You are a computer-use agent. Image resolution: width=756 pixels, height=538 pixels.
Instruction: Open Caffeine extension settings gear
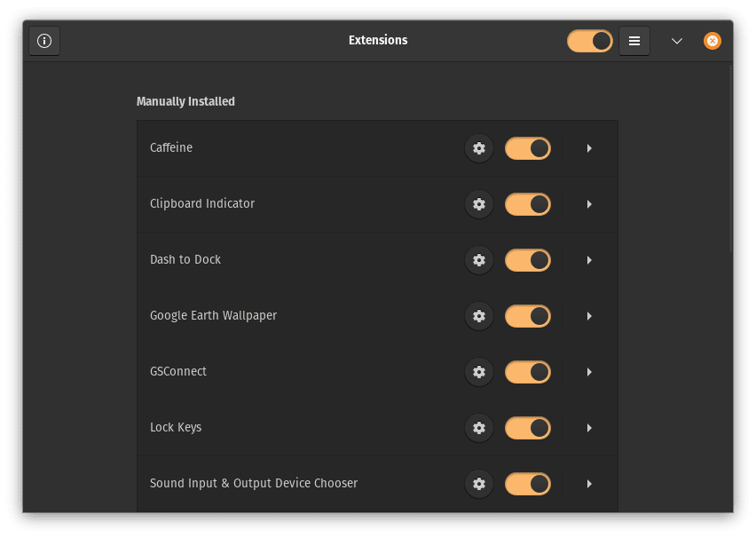pos(479,148)
